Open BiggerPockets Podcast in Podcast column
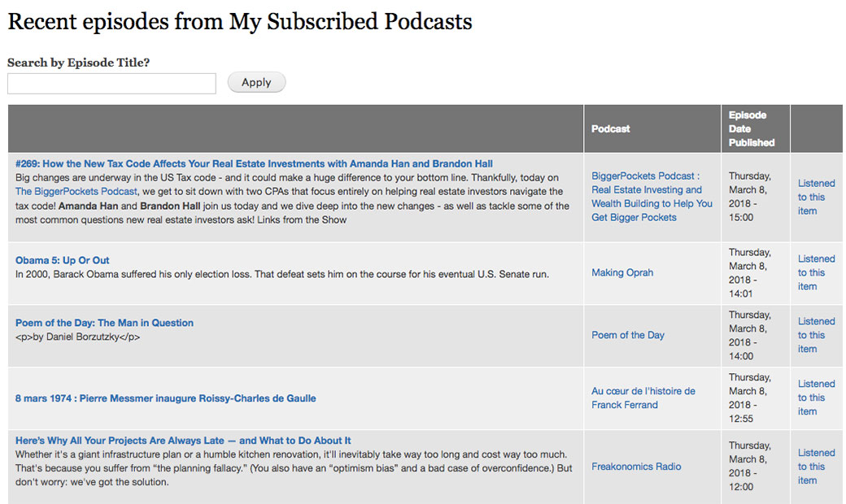The width and height of the screenshot is (846, 504). coord(652,197)
